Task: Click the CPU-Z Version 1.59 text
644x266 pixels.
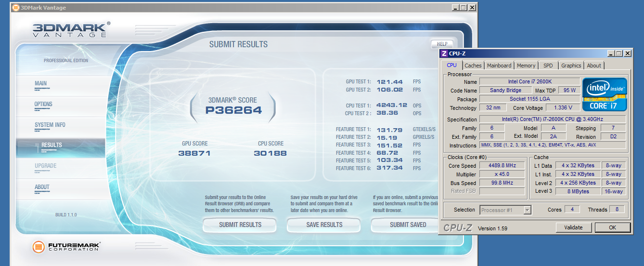Action: point(492,228)
